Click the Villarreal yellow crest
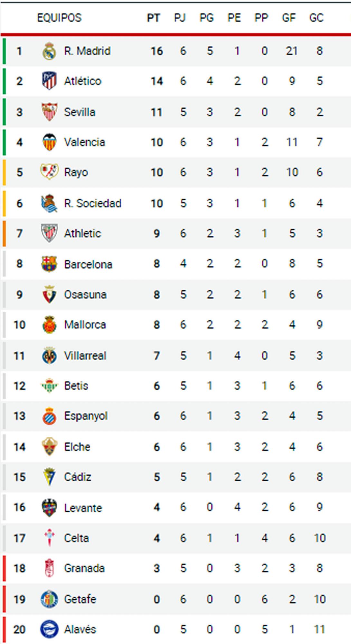 click(49, 356)
